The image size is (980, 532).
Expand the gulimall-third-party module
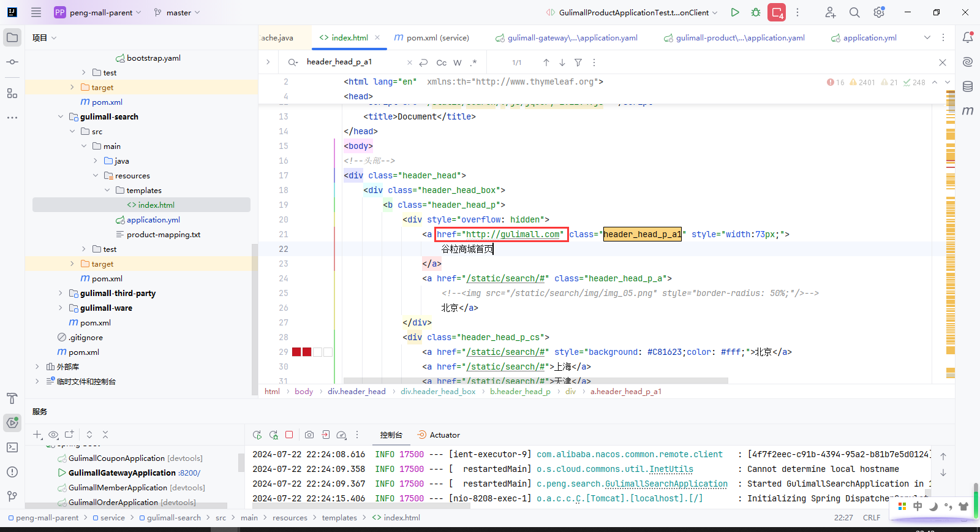coord(60,293)
